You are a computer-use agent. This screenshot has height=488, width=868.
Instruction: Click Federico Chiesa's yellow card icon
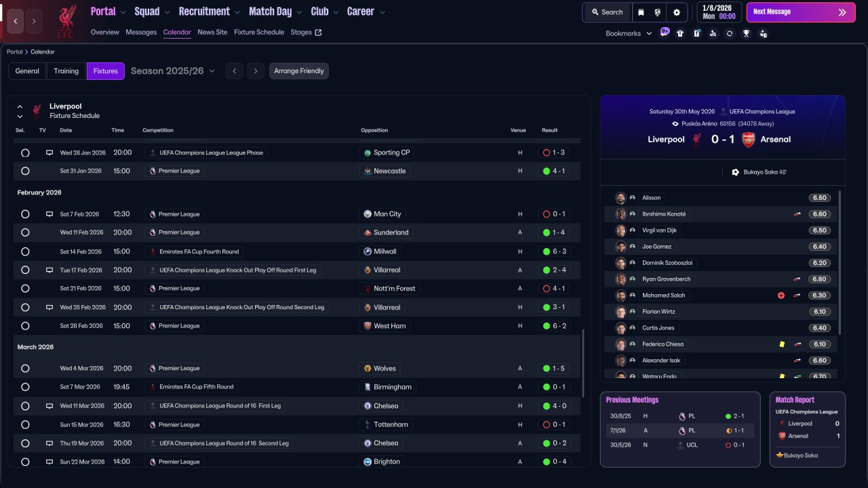pyautogui.click(x=782, y=344)
